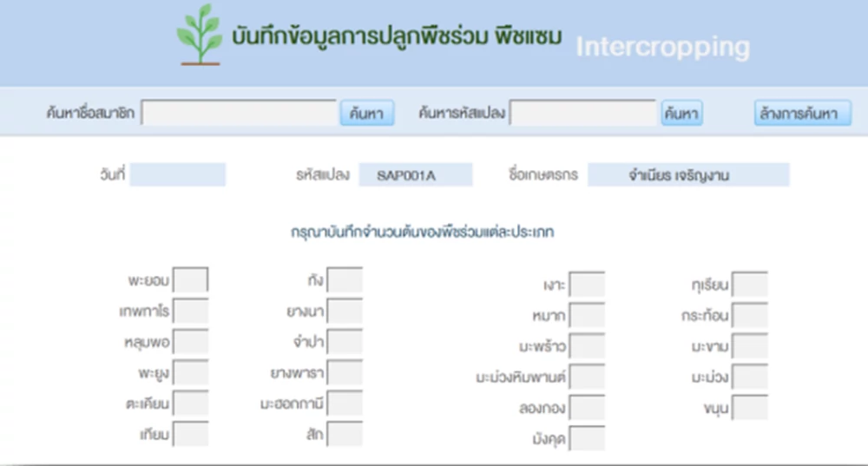Focus the เงาะ quantity input box
This screenshot has width=868, height=466.
tap(587, 285)
